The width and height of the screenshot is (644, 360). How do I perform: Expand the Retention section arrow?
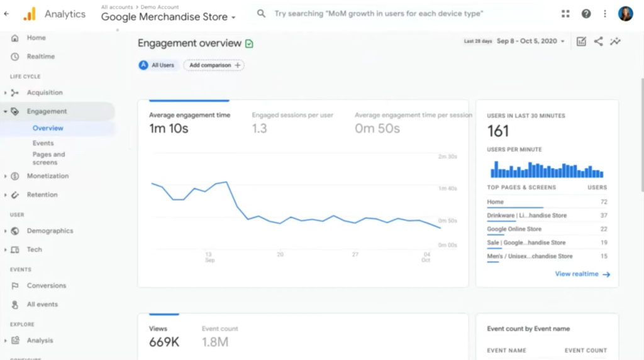(5, 195)
